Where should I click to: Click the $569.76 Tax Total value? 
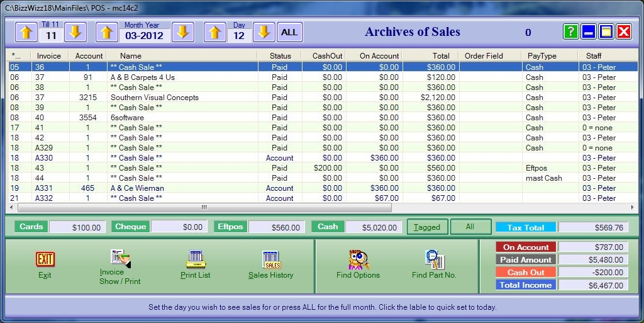pos(593,227)
